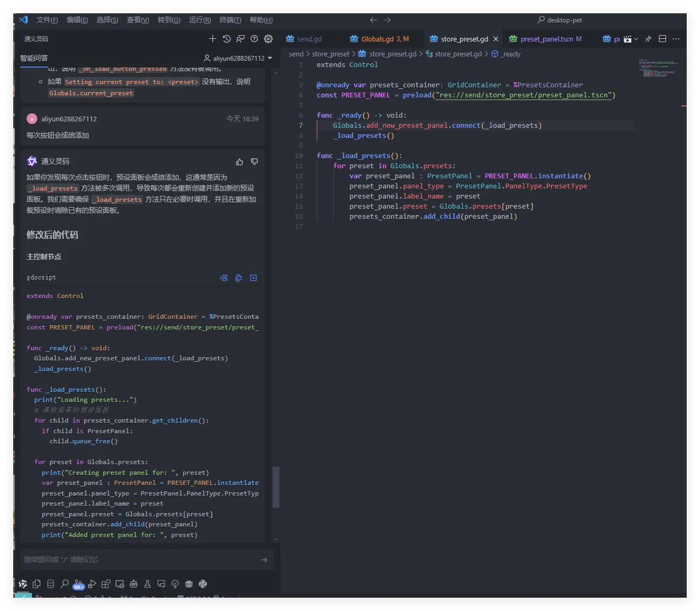The height and width of the screenshot is (611, 700).
Task: Open 文件(F) menu
Action: coord(47,20)
